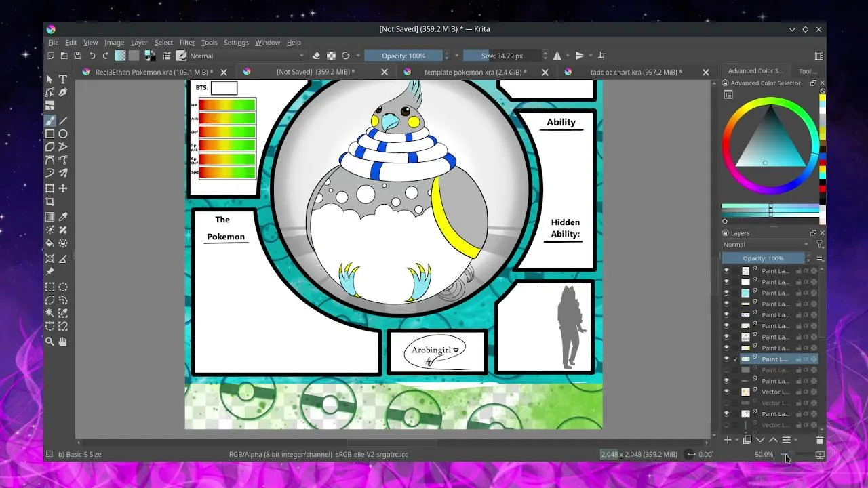Viewport: 868px width, 488px height.
Task: Select the Shape Select arrow tool
Action: pos(50,79)
